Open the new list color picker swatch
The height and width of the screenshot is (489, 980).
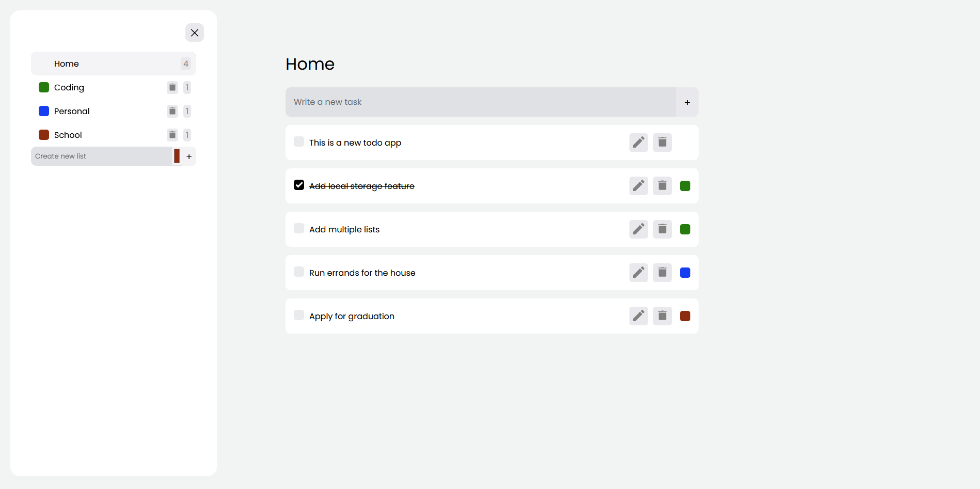click(x=177, y=156)
